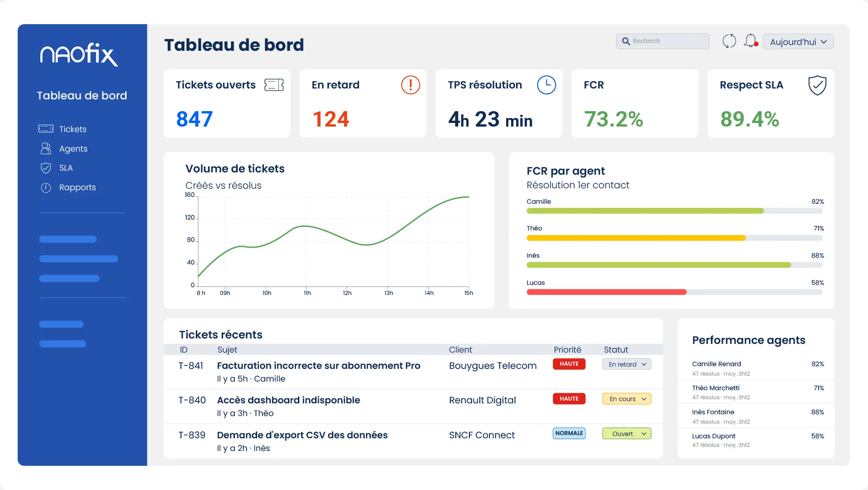Click the Volume de tickets line chart
This screenshot has height=490, width=868.
[x=333, y=241]
